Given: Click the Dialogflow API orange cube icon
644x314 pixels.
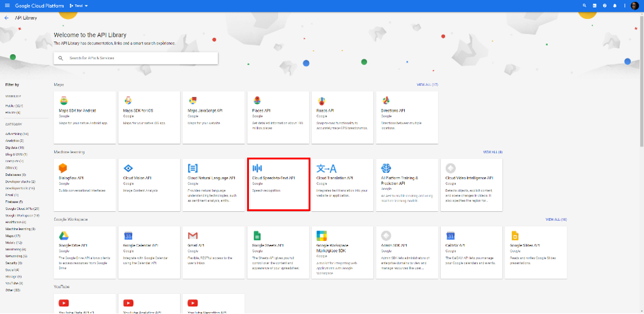Looking at the screenshot, I should [63, 168].
